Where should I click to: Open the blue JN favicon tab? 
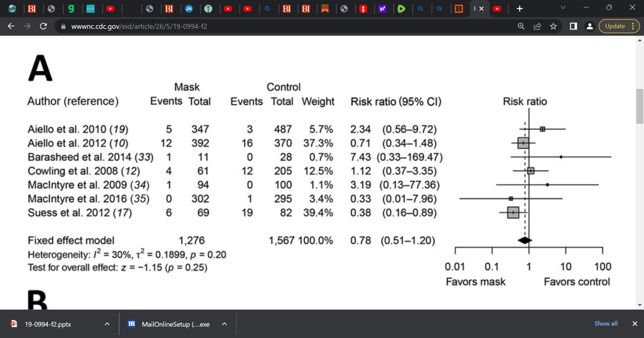coord(189,9)
